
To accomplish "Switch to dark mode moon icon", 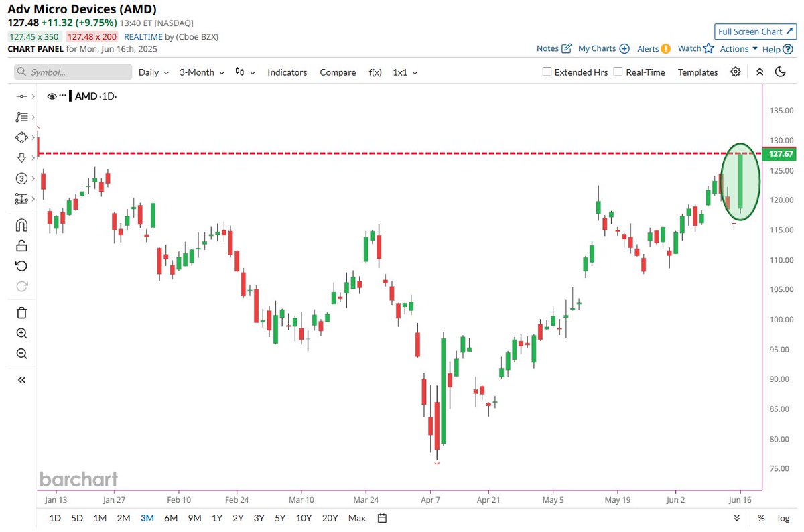I will [x=780, y=72].
